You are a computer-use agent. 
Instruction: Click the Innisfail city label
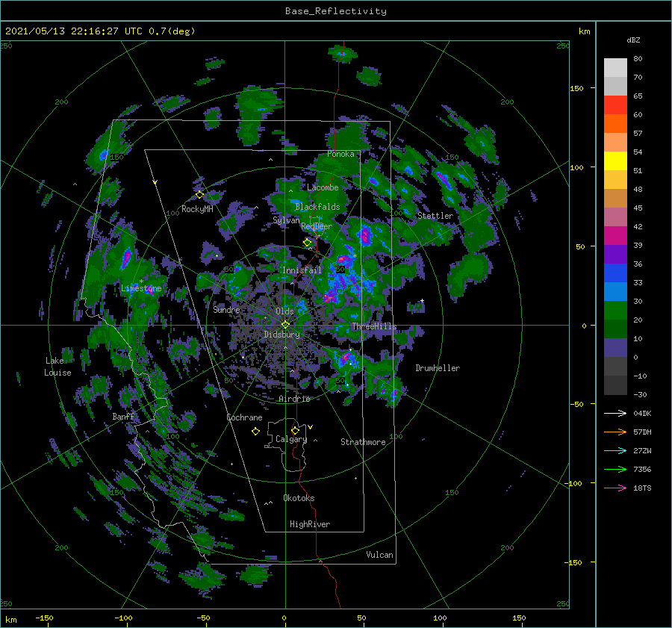[x=302, y=270]
